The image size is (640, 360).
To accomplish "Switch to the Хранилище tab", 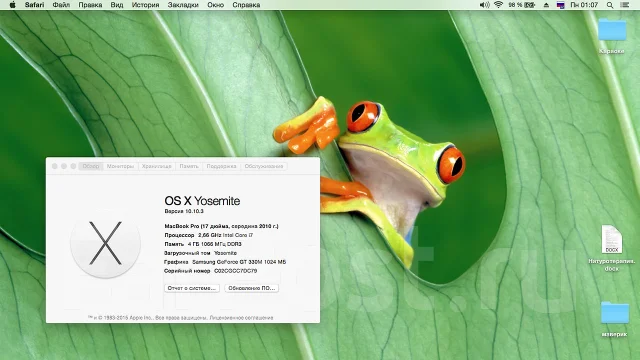I will click(157, 166).
